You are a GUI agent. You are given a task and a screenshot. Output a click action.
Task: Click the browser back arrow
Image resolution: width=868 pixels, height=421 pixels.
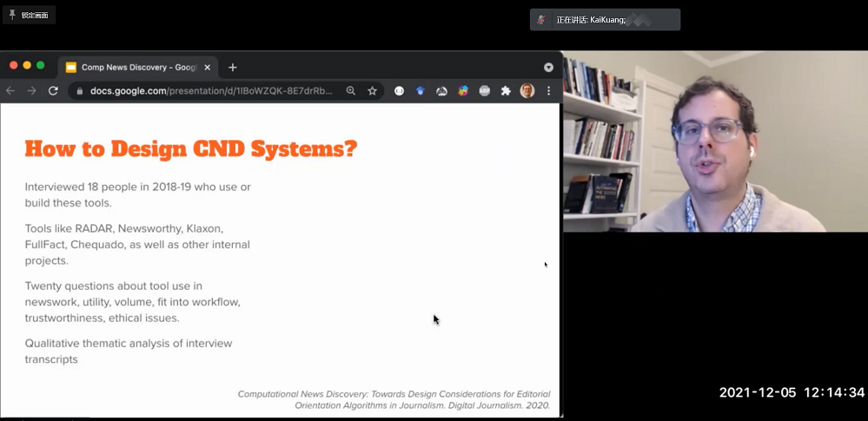pyautogui.click(x=10, y=91)
